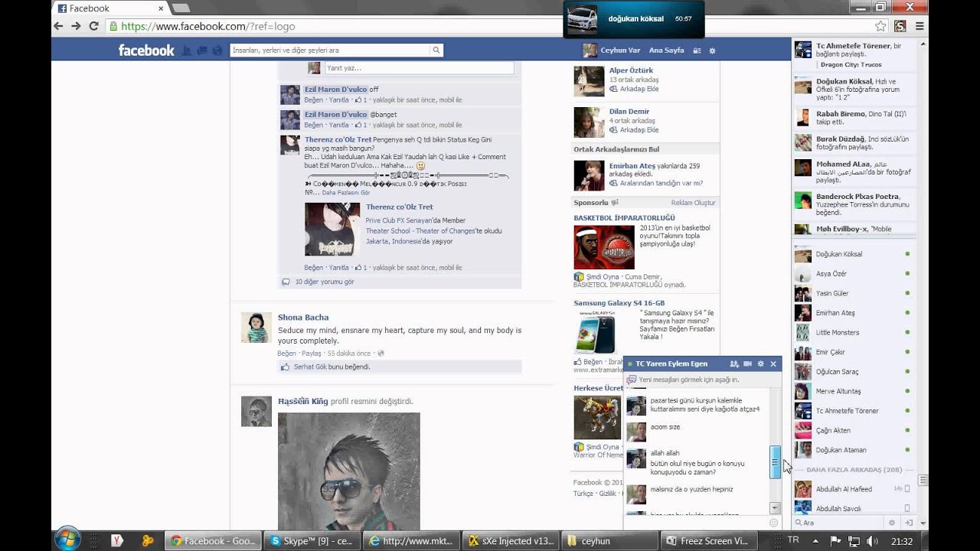Image resolution: width=980 pixels, height=551 pixels.
Task: Open the messages icon in Facebook header
Action: (x=202, y=51)
